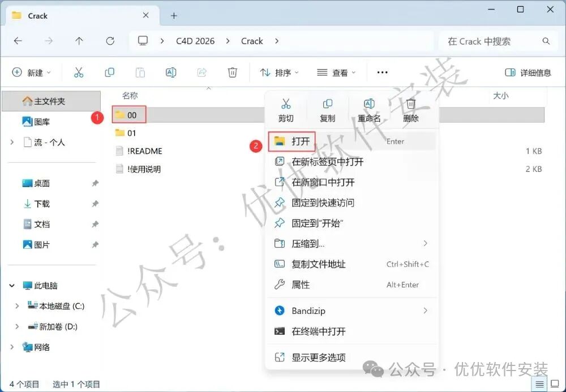Select 在新窗口中打开 menu entry
The image size is (566, 392).
click(x=352, y=182)
